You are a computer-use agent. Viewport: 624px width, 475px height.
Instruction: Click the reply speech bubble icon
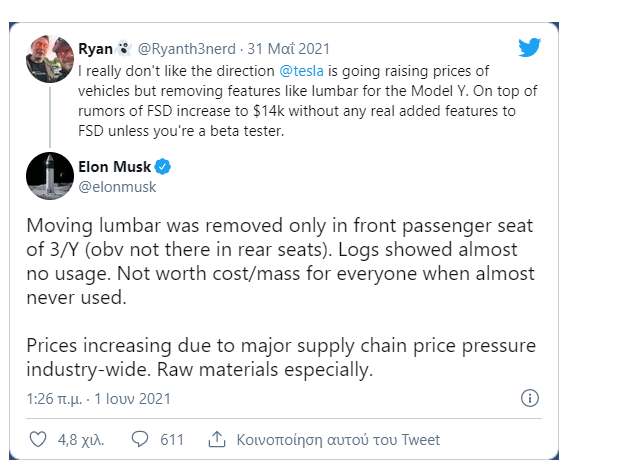(x=140, y=439)
